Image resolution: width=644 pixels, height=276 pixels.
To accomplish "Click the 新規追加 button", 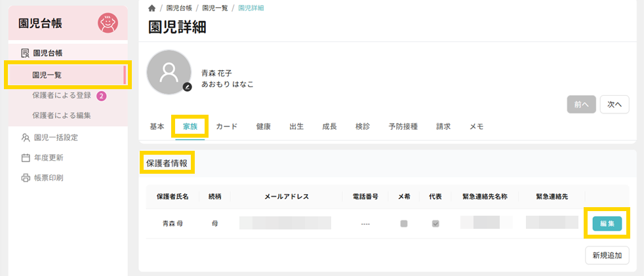I will (x=607, y=255).
